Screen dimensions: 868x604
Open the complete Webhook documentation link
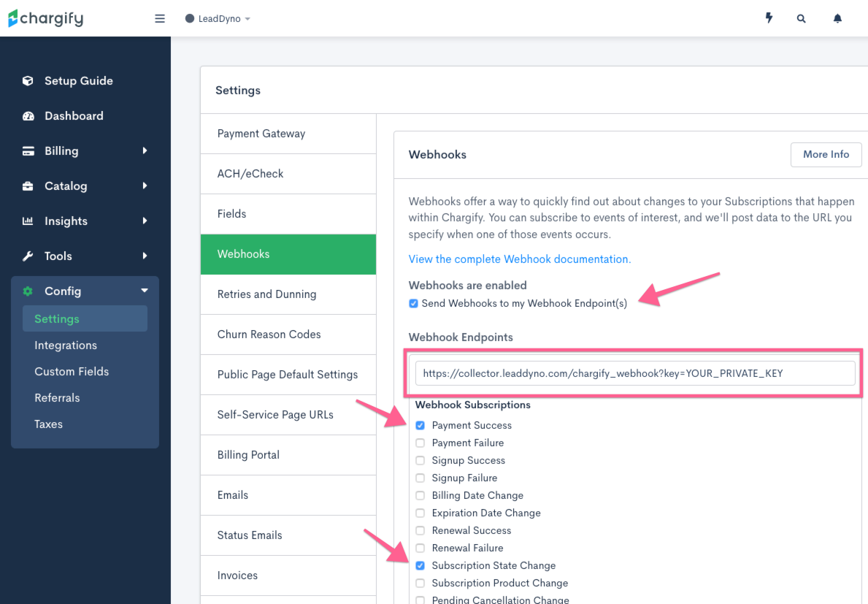click(x=519, y=259)
